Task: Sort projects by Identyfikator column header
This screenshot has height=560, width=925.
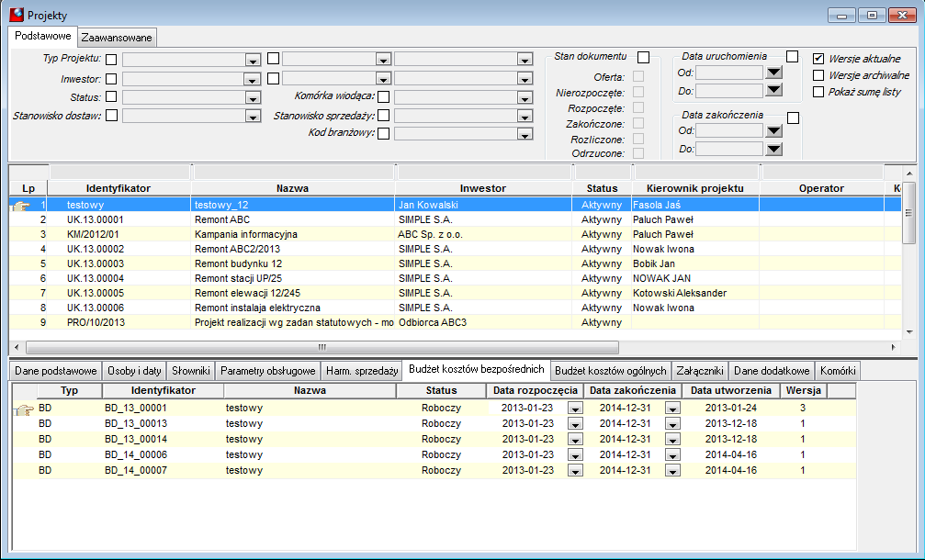Action: tap(118, 188)
